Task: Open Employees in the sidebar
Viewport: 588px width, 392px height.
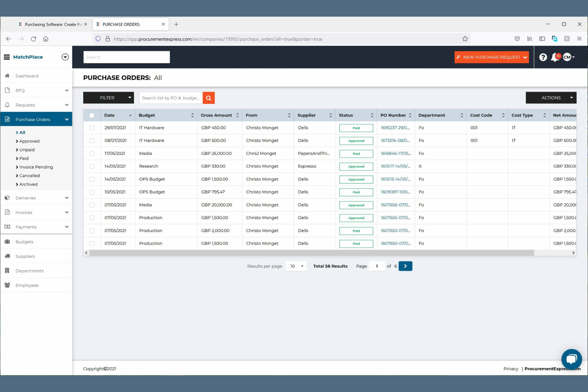Action: coord(27,285)
